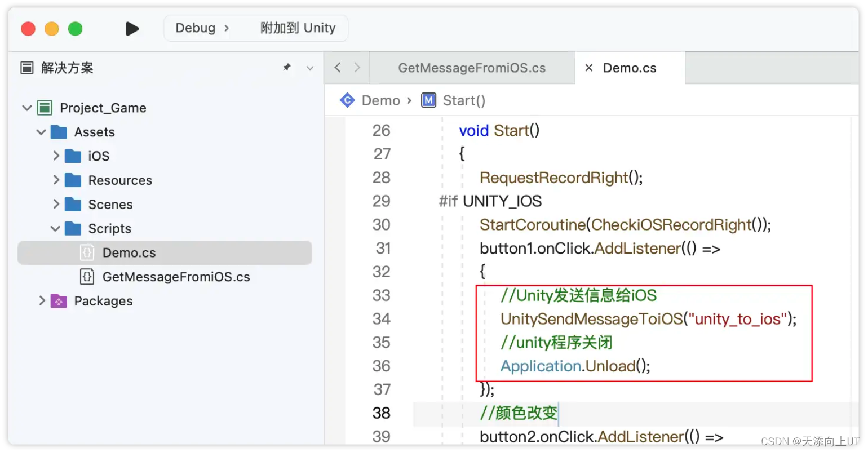Select the '附加到 Unity' run target
Screen dimensions: 868x452
click(x=298, y=28)
